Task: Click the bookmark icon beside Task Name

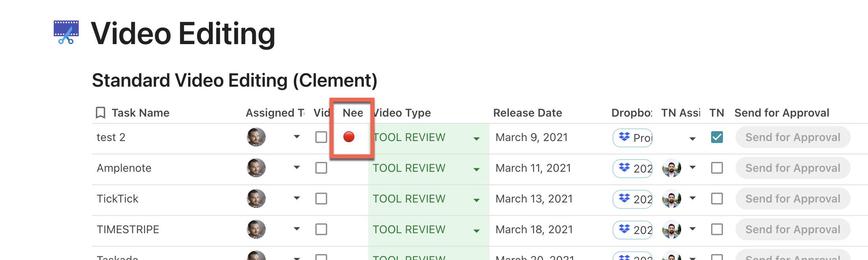Action: (101, 113)
